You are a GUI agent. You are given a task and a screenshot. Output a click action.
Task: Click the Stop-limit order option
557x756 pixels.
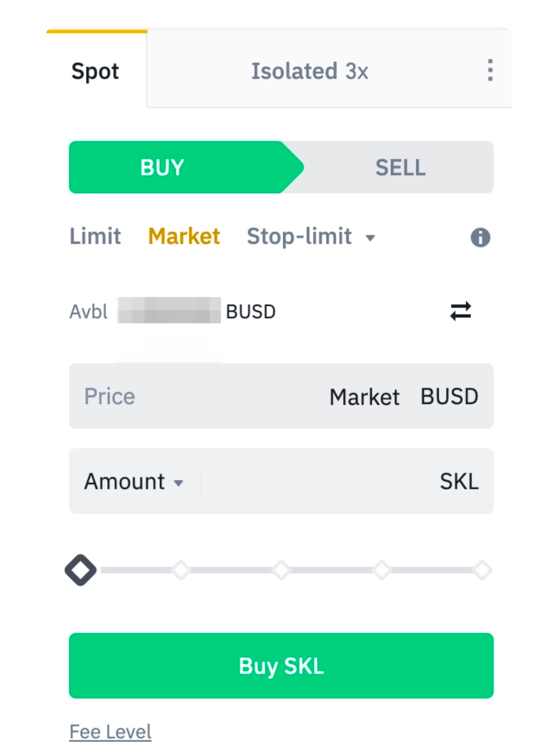pyautogui.click(x=299, y=236)
